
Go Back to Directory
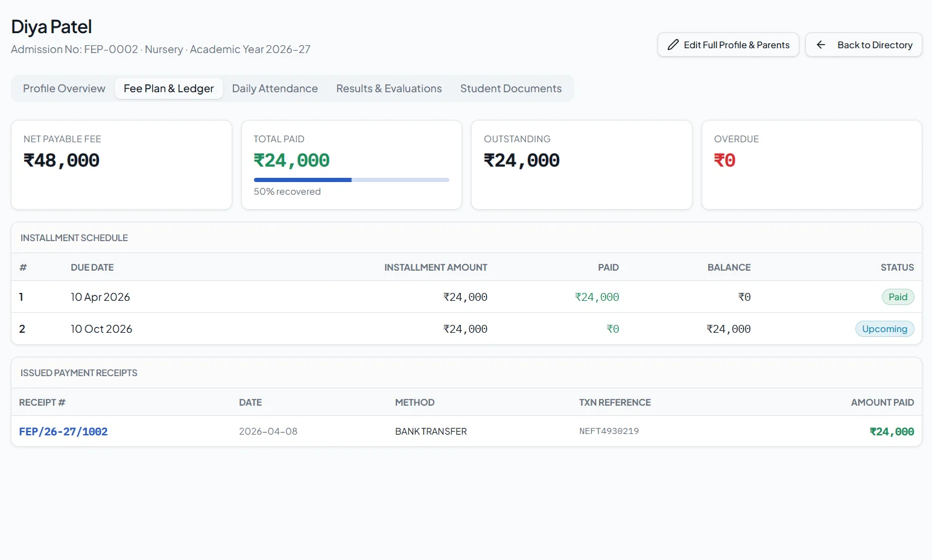[863, 45]
